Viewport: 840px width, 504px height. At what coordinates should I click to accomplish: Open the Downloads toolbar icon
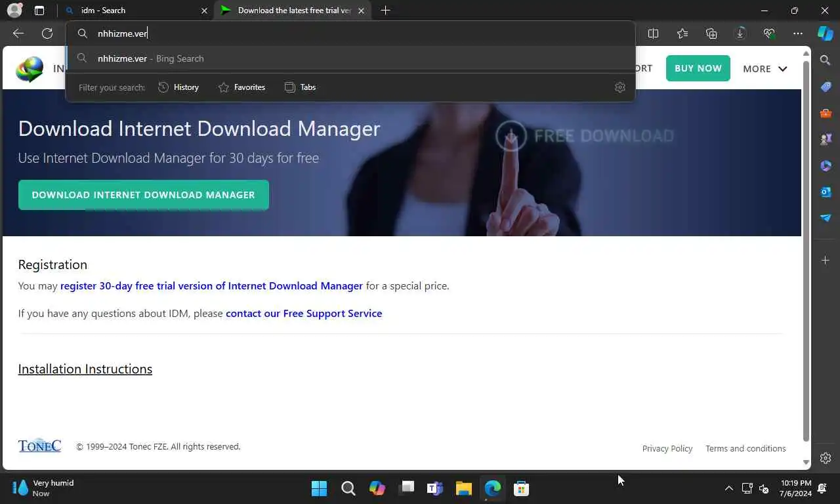(x=740, y=33)
